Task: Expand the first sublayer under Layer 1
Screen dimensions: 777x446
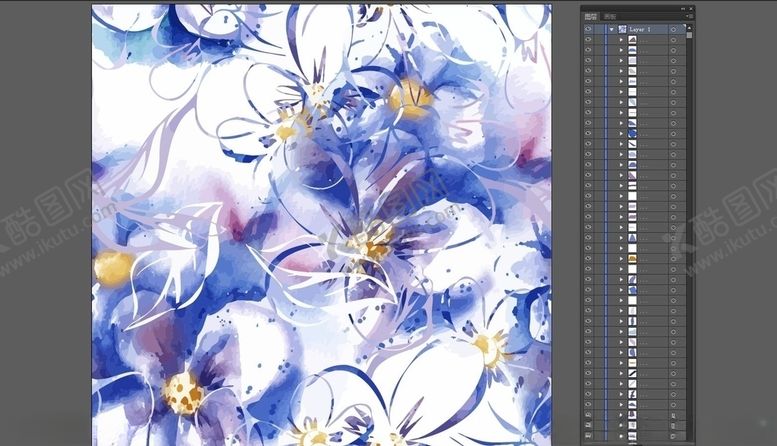Action: coord(621,40)
